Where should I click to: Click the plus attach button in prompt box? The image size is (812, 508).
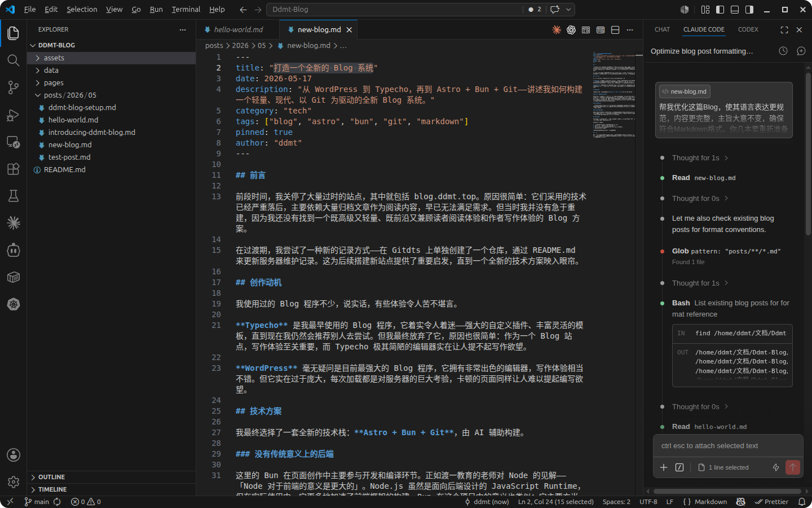pyautogui.click(x=664, y=467)
